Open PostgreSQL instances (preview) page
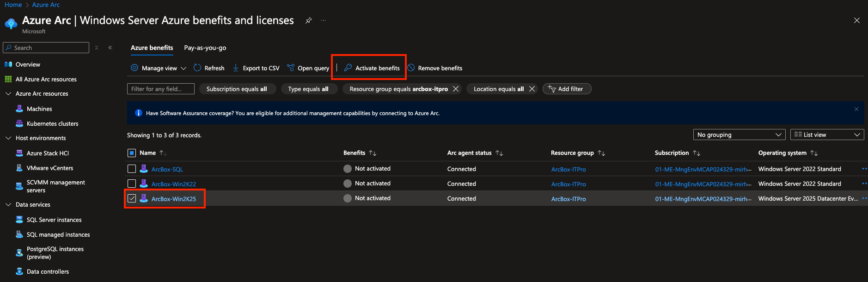This screenshot has width=868, height=282. [x=55, y=253]
